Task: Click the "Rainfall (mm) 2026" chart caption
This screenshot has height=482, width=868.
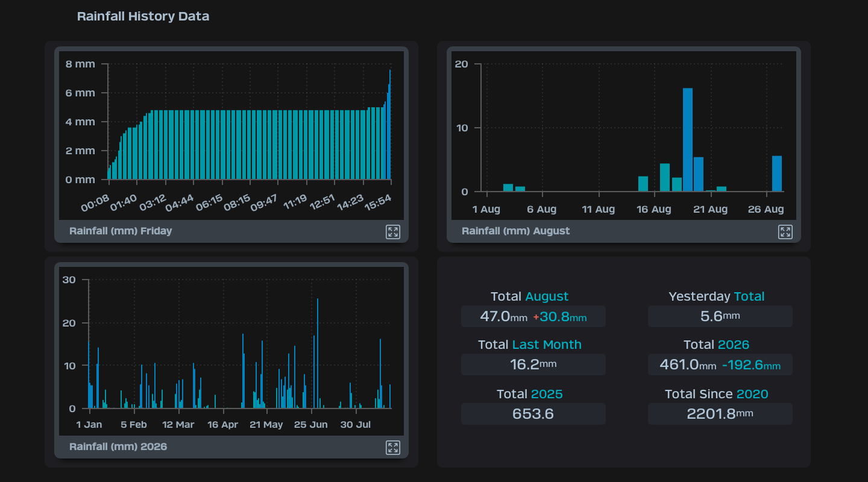Action: pyautogui.click(x=118, y=446)
